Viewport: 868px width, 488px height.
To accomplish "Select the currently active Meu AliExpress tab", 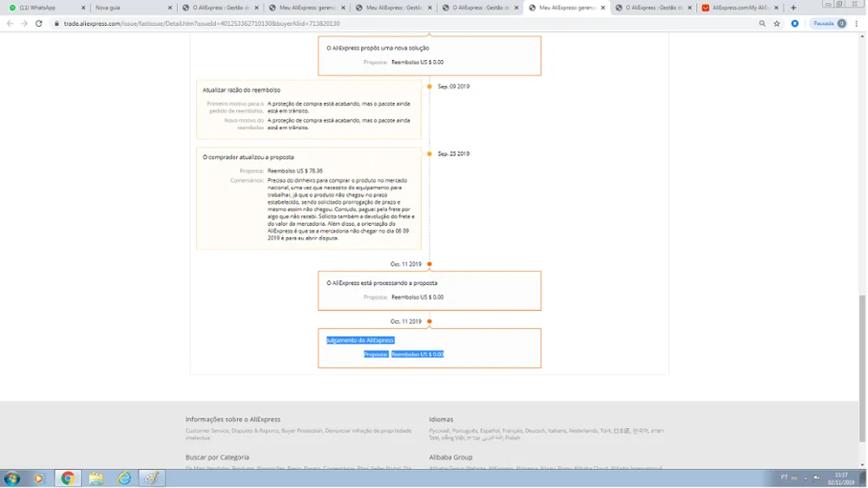I will 566,8.
